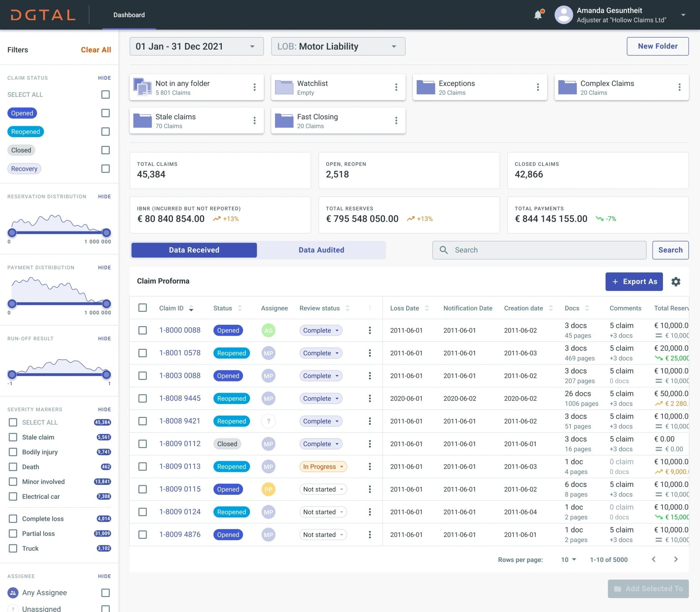This screenshot has height=612, width=700.
Task: Open the table settings gear icon
Action: coord(675,282)
